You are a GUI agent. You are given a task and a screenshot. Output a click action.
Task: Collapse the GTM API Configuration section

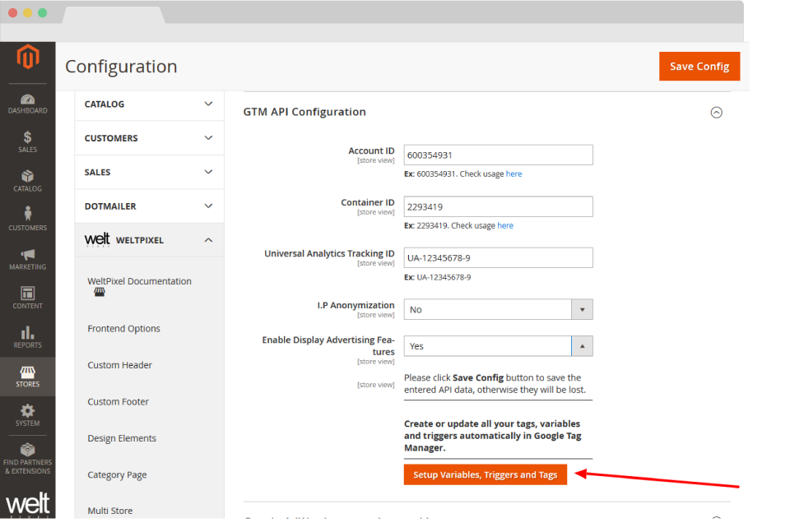tap(716, 113)
